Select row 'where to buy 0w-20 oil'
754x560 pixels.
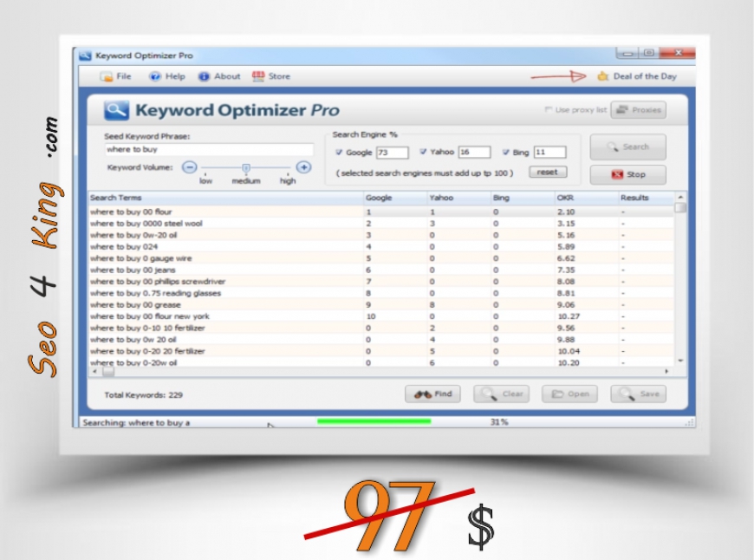point(380,235)
